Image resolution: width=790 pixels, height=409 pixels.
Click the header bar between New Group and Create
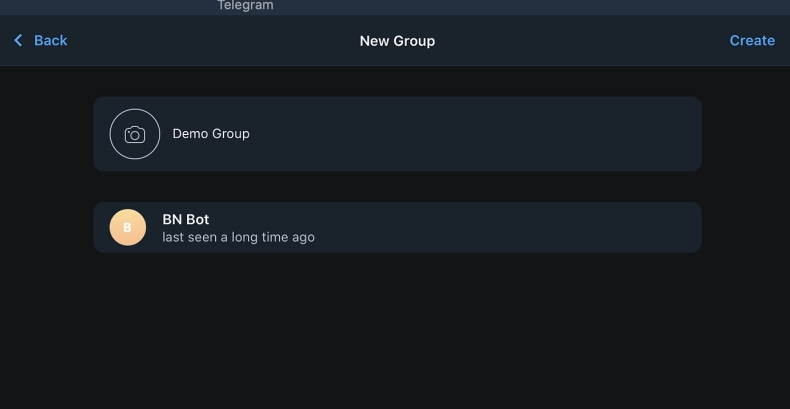[580, 41]
